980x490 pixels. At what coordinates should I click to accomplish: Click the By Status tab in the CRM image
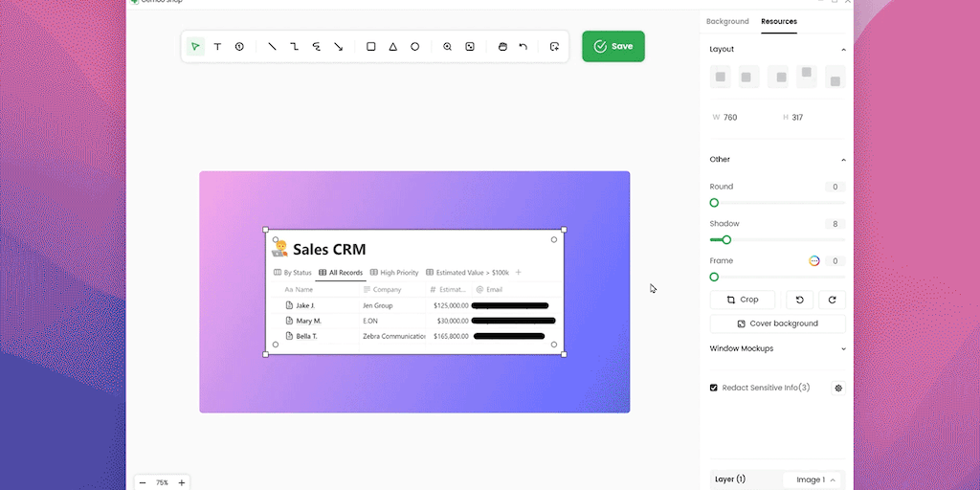[293, 273]
